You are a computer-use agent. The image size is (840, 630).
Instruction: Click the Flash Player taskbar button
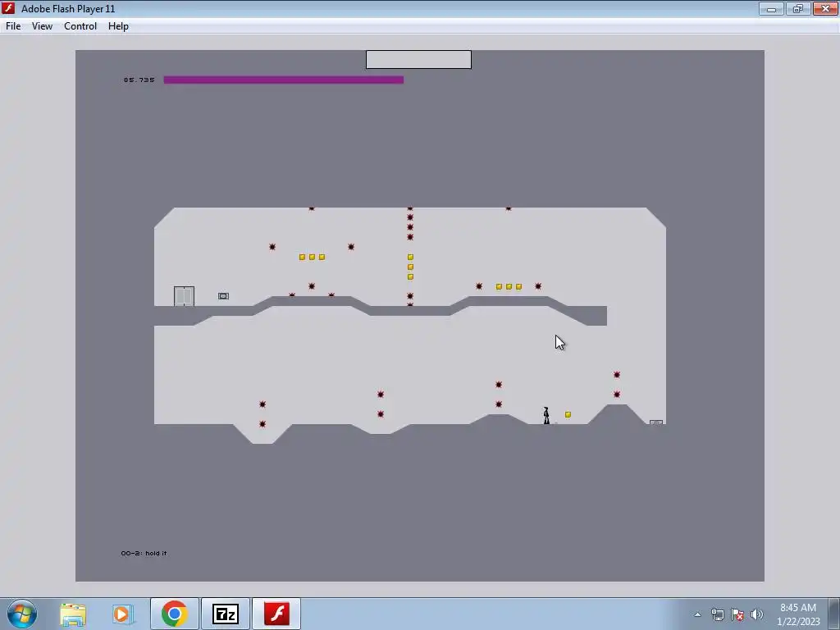pos(276,614)
